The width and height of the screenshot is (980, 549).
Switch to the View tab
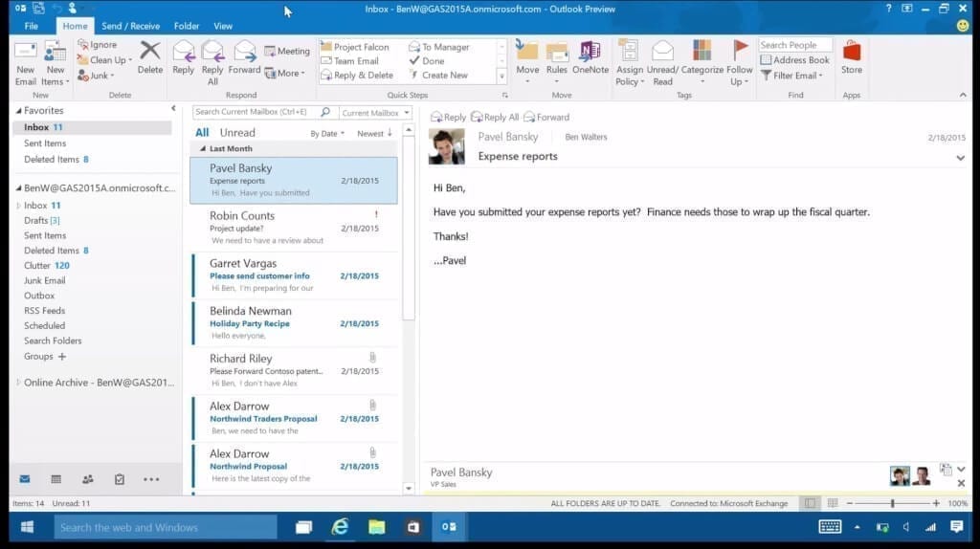(x=222, y=26)
